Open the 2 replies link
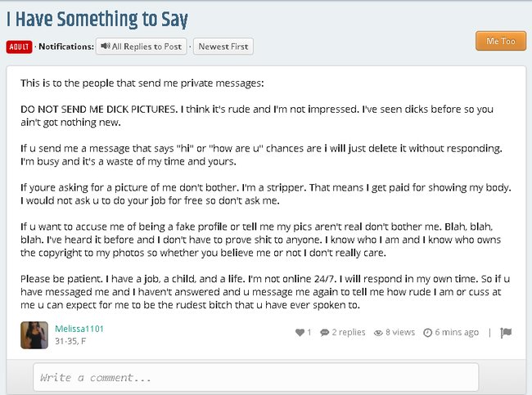 tap(349, 332)
